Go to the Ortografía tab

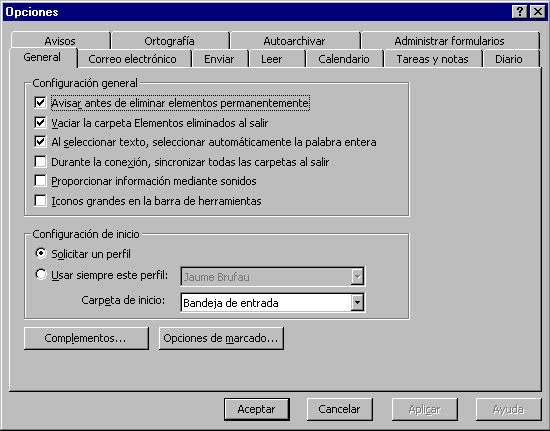(169, 41)
